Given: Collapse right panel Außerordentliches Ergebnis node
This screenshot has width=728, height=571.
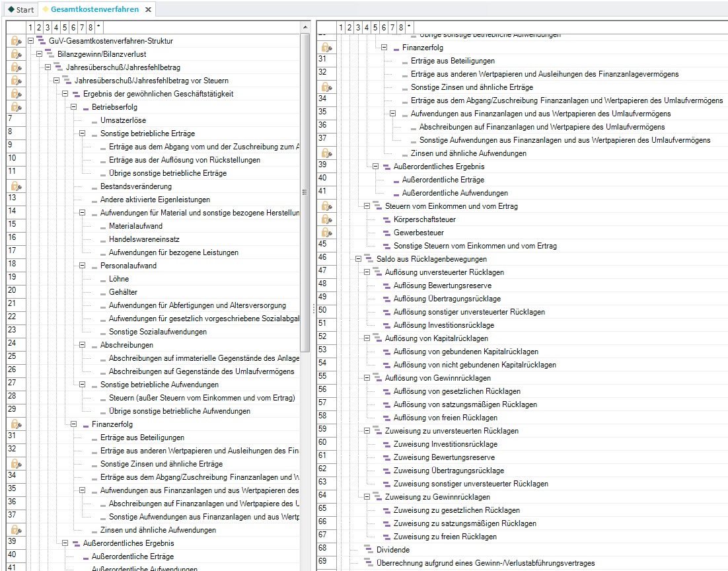Looking at the screenshot, I should tap(376, 167).
